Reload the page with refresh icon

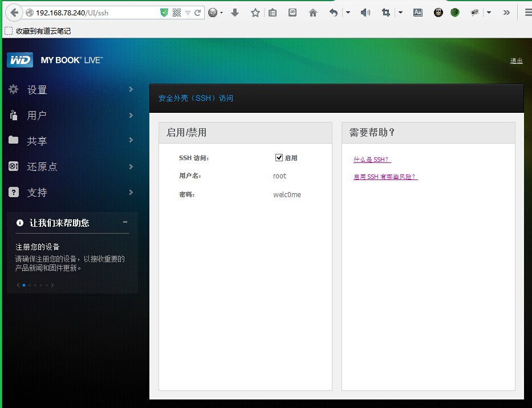[x=197, y=13]
